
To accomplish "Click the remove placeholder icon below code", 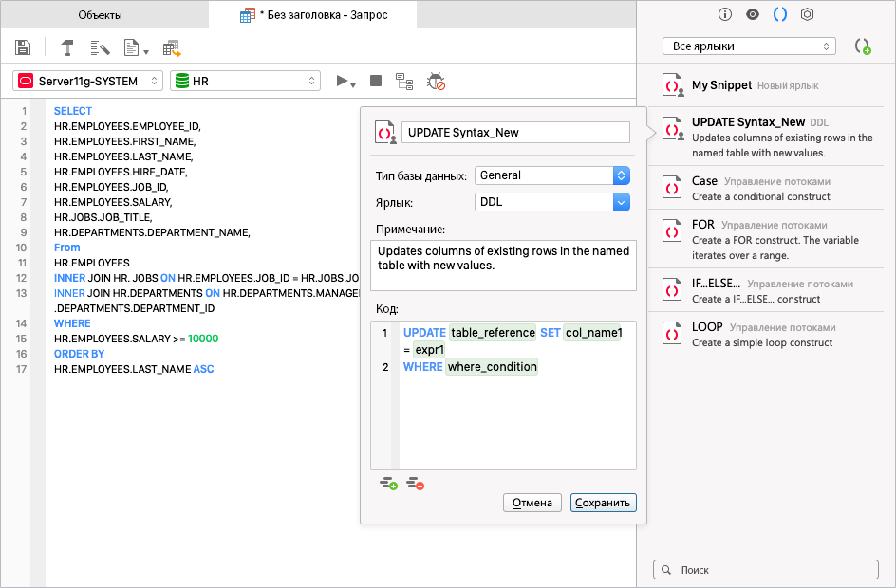I will click(415, 484).
